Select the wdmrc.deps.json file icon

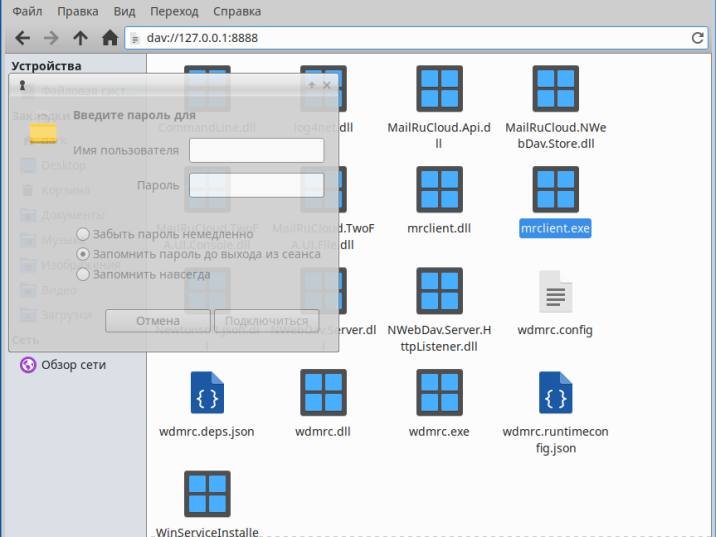(207, 392)
